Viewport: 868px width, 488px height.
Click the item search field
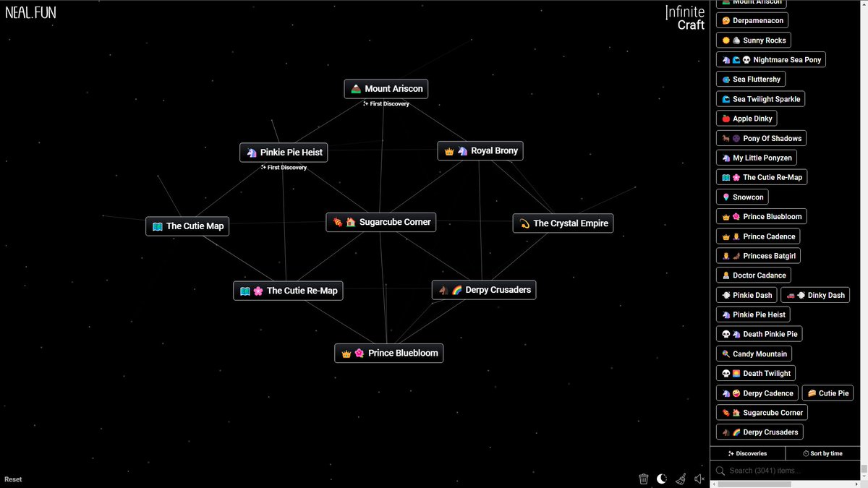tap(785, 471)
